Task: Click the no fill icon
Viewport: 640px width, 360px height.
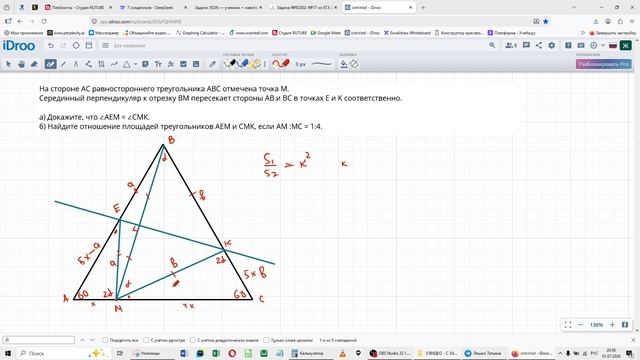Action: coord(354,64)
